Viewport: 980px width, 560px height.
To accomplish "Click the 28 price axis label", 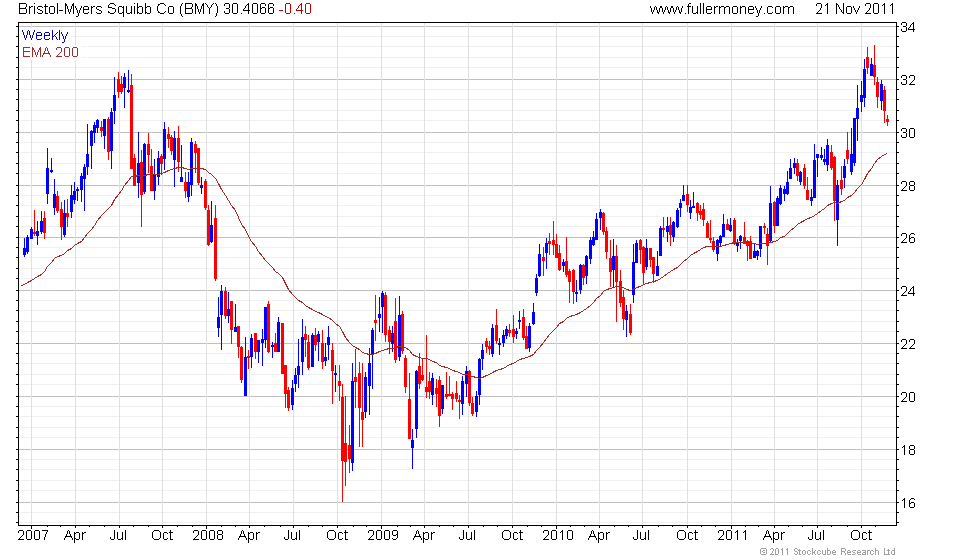I will click(908, 186).
